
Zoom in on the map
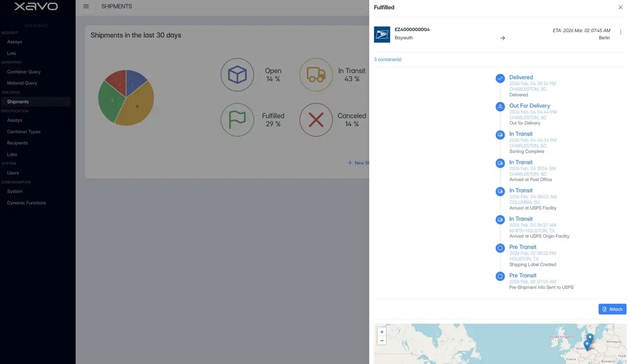(x=382, y=332)
